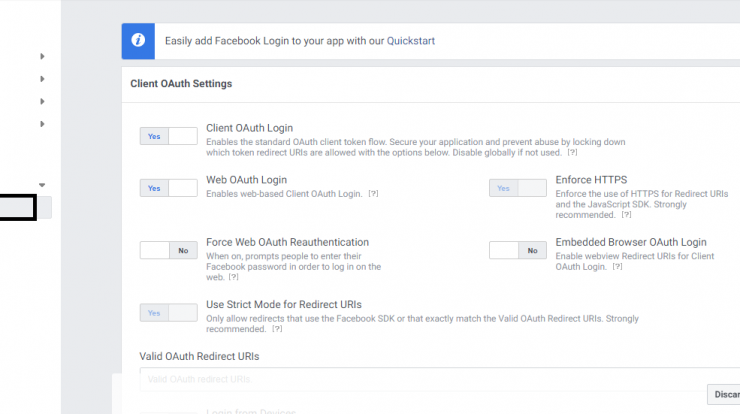The width and height of the screenshot is (740, 414).
Task: Open help [?] for Embedded Browser OAuth Login
Action: click(617, 267)
